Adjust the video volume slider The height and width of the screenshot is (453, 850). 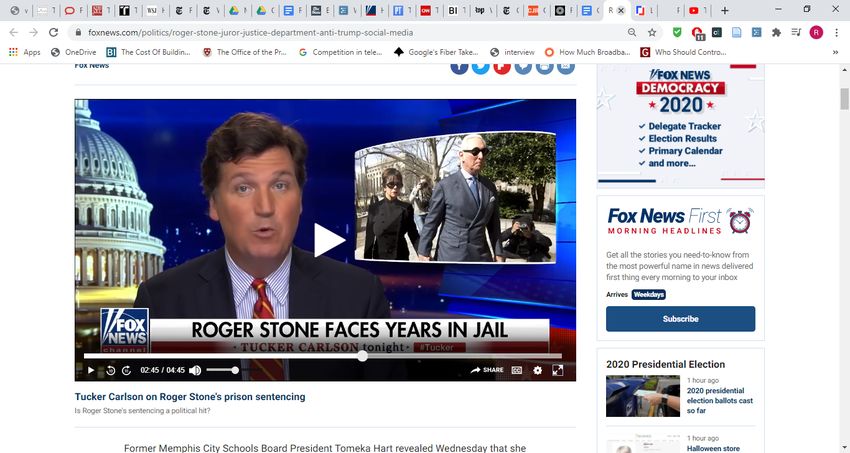pyautogui.click(x=222, y=370)
